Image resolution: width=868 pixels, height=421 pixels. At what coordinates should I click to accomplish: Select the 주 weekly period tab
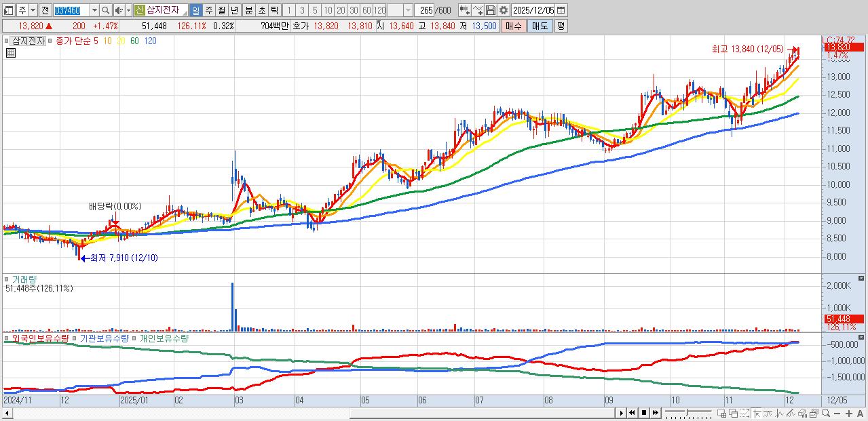tap(208, 10)
